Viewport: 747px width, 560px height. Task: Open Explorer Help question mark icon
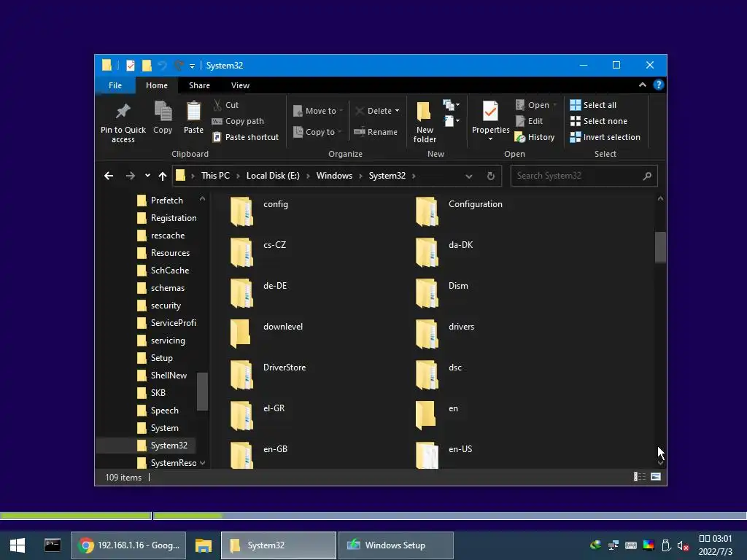pyautogui.click(x=659, y=85)
